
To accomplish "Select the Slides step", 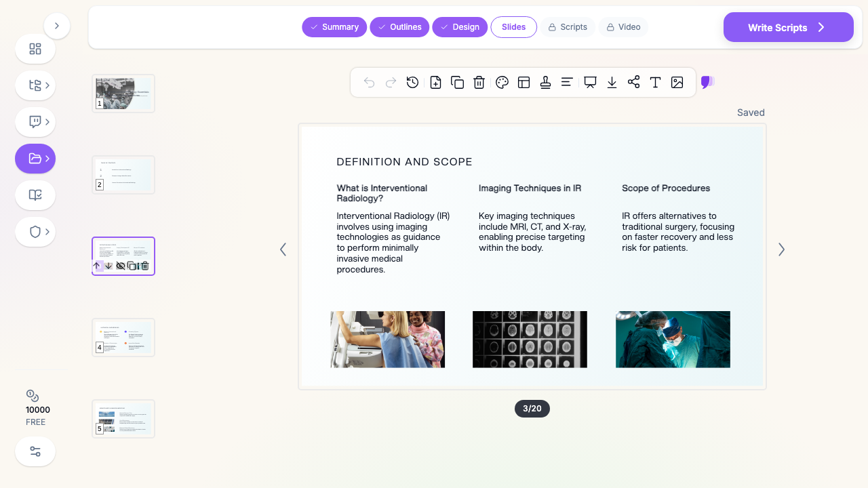I will 514,27.
